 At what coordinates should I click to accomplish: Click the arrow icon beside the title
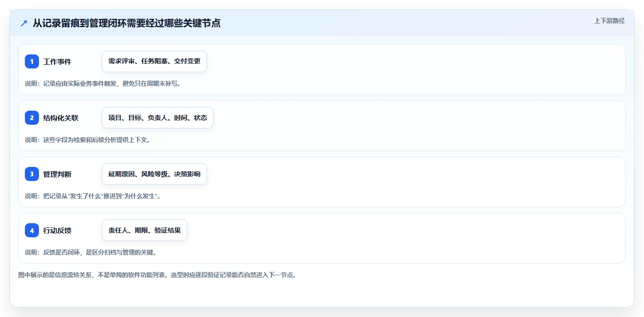pos(24,23)
